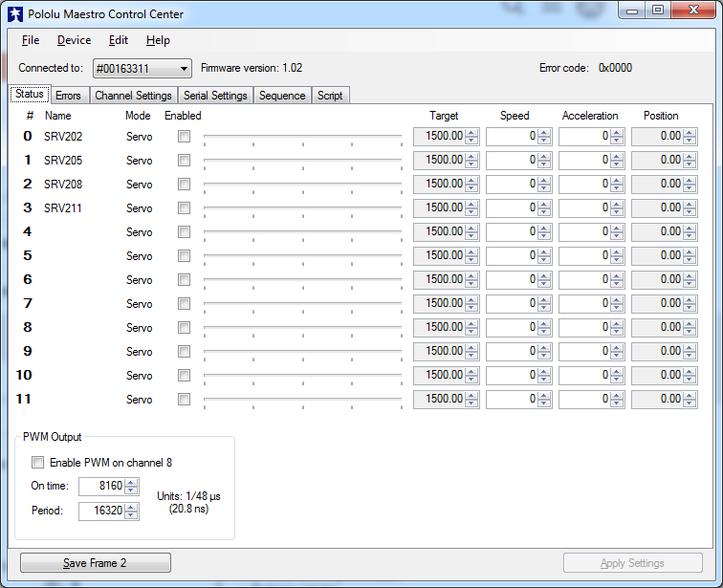Switch to the Channel Settings tab
The height and width of the screenshot is (588, 723).
point(133,96)
